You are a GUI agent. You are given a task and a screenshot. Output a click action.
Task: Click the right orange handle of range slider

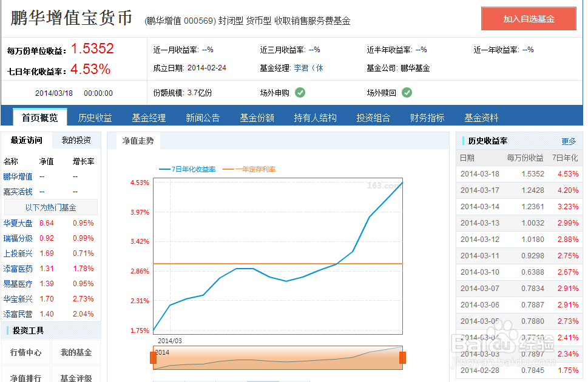click(x=402, y=357)
